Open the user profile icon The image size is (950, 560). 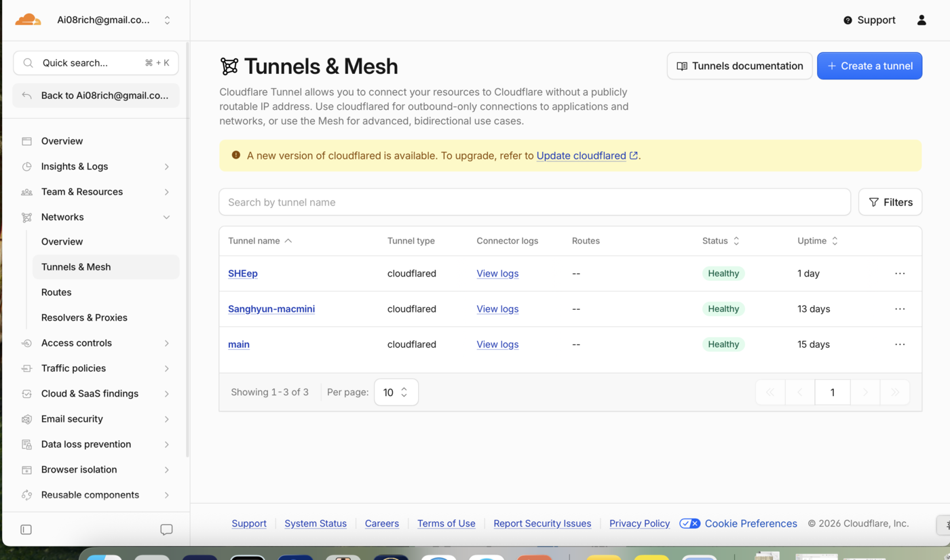click(921, 20)
